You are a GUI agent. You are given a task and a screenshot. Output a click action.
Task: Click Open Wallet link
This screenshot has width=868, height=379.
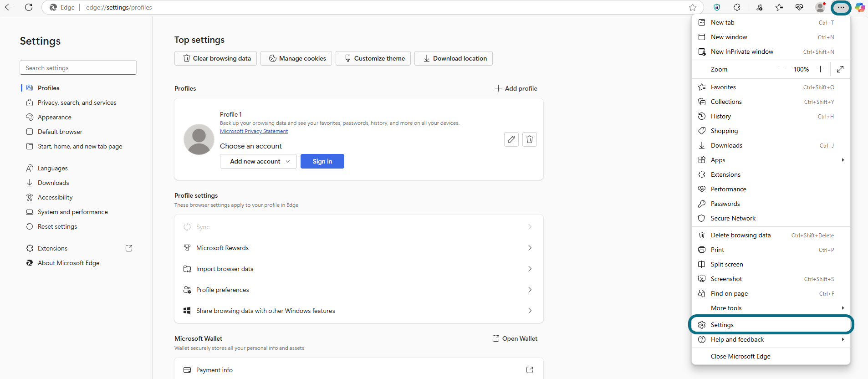point(515,338)
